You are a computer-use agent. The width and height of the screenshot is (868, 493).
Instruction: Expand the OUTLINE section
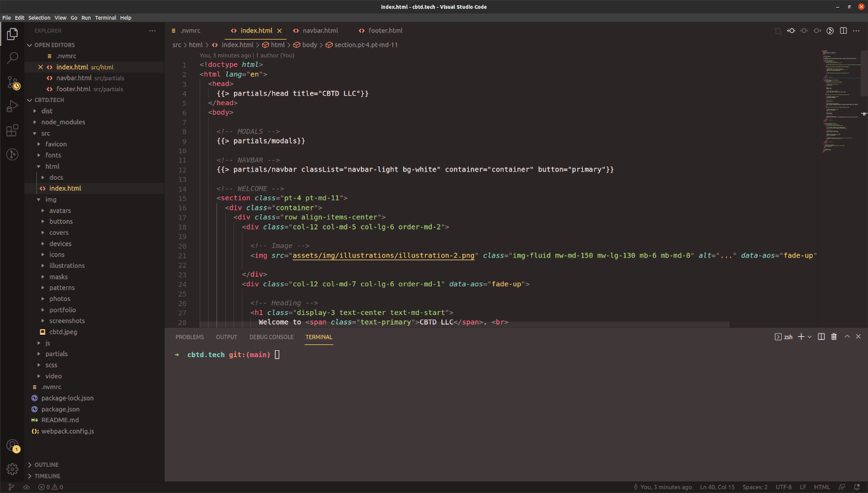tap(46, 465)
